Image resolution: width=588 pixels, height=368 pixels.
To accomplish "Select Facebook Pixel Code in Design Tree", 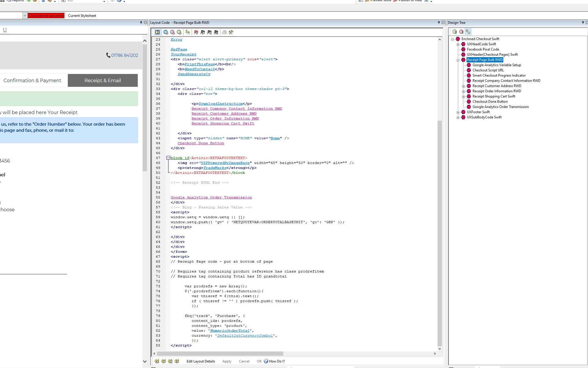I will 483,49.
